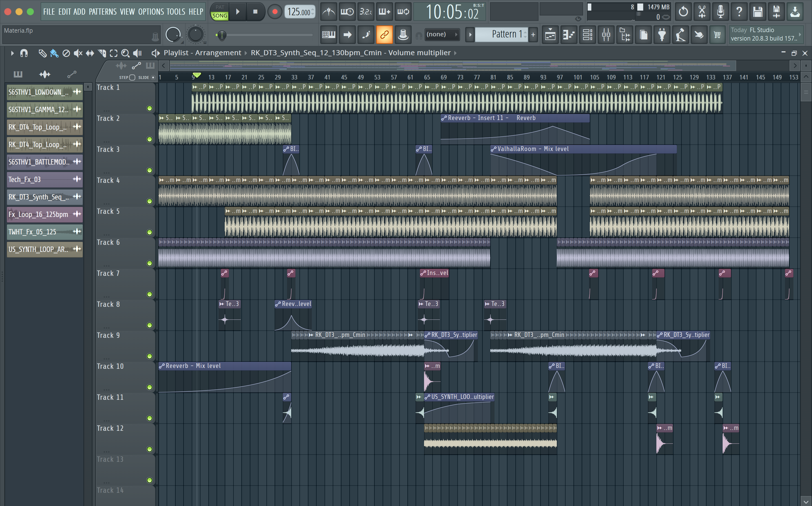
Task: Click the add new pattern plus button
Action: 533,34
